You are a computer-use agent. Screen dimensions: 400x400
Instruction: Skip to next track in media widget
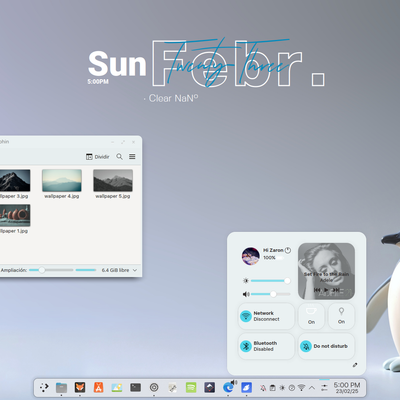click(336, 290)
